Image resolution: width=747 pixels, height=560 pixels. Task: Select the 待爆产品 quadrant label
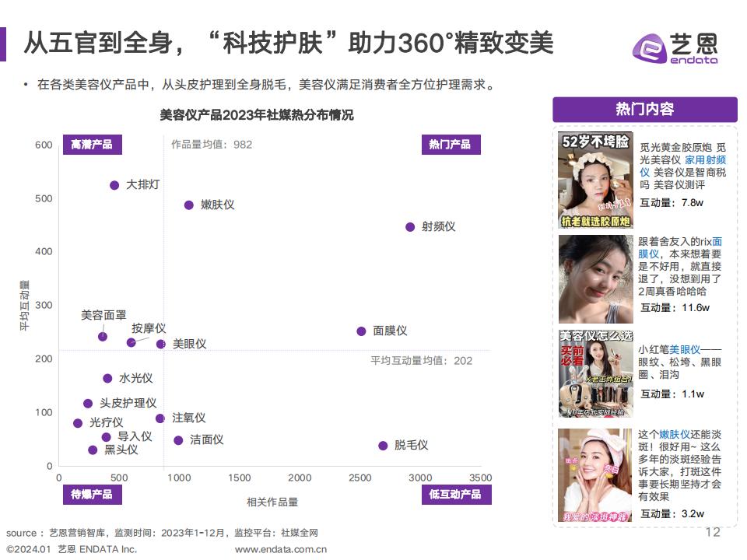tap(91, 494)
